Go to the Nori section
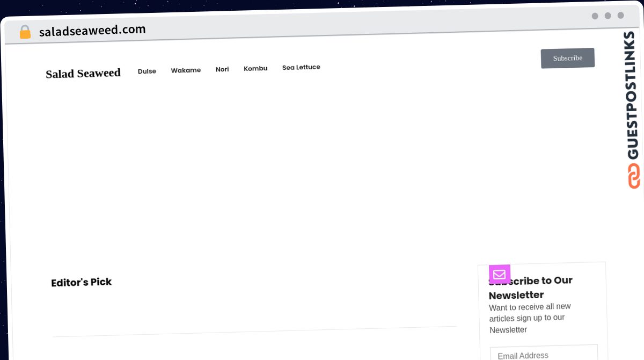Screen dimensions: 644x360 [222, 69]
